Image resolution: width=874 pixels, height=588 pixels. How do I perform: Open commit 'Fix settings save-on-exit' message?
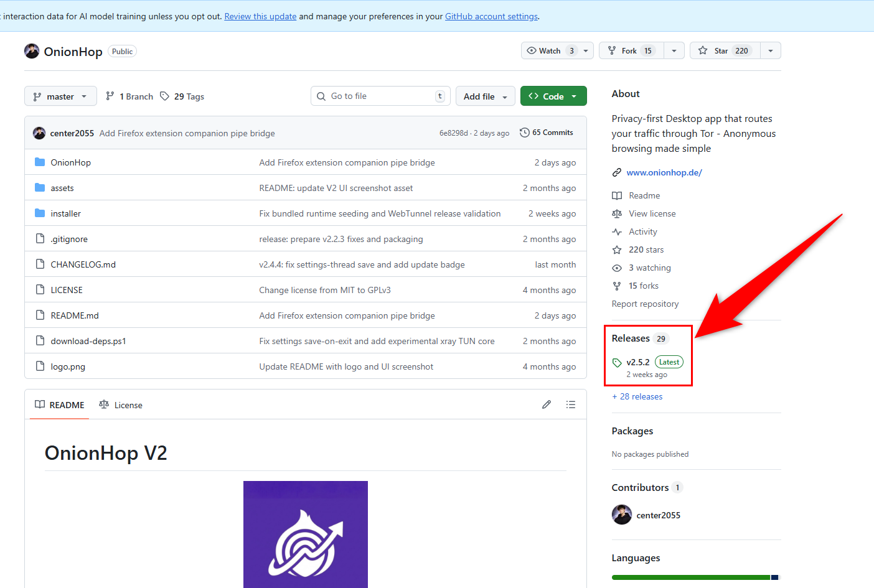[x=377, y=341]
